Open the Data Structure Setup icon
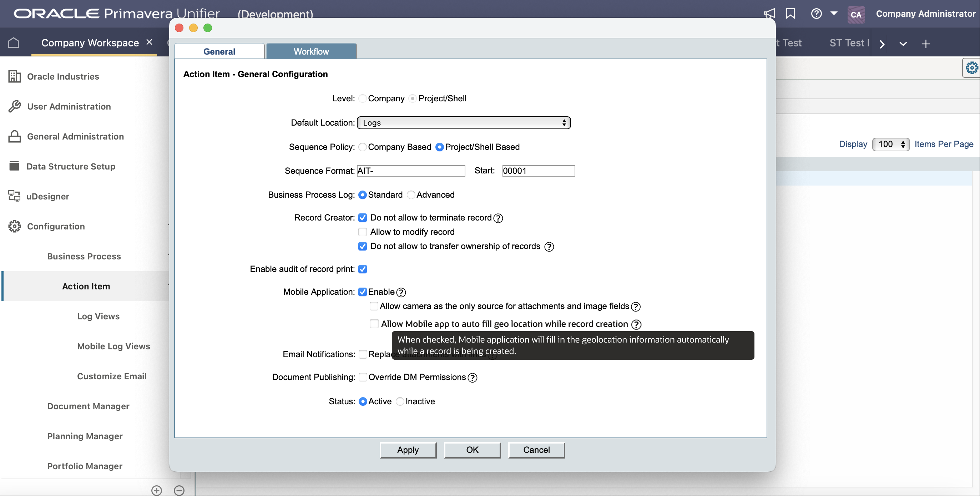This screenshot has height=496, width=980. pos(14,166)
